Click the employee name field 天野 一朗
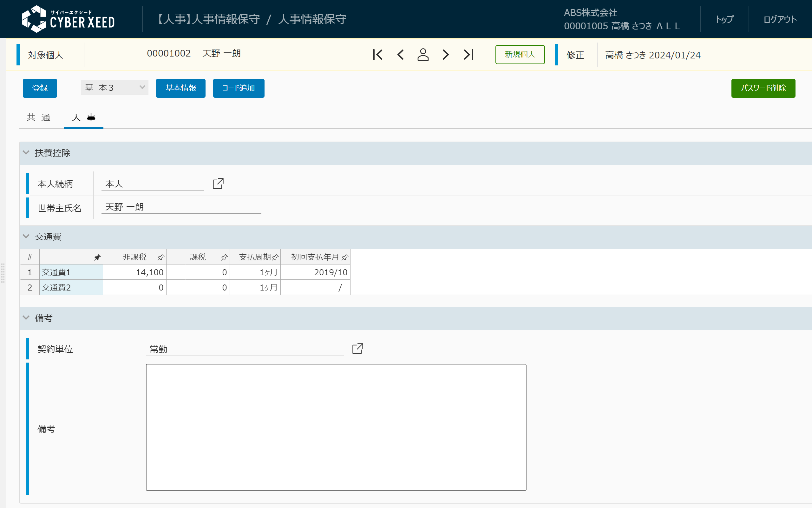812x508 pixels. pos(278,53)
